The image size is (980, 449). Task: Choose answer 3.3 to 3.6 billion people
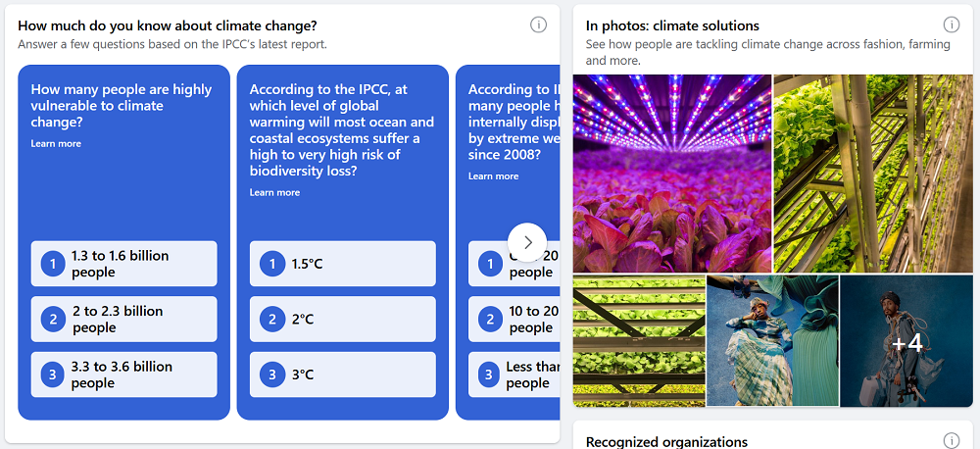tap(123, 374)
